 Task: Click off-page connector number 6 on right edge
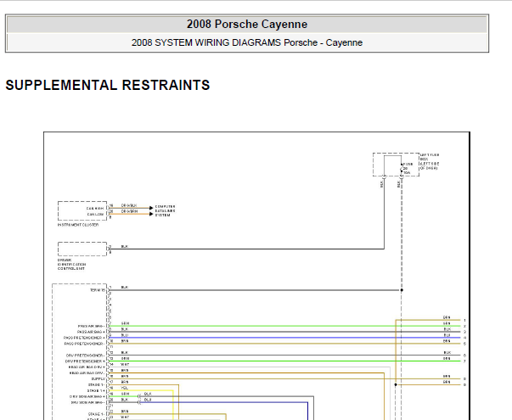click(x=464, y=356)
